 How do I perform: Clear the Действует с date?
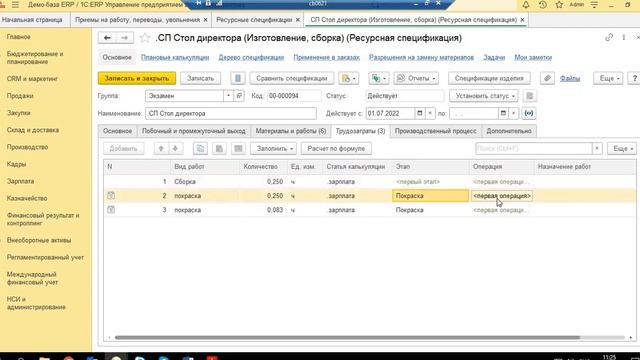430,113
